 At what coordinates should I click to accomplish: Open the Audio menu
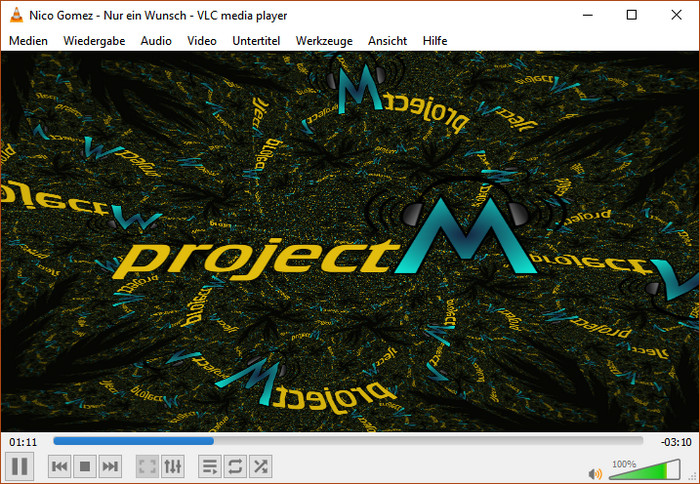tap(156, 41)
